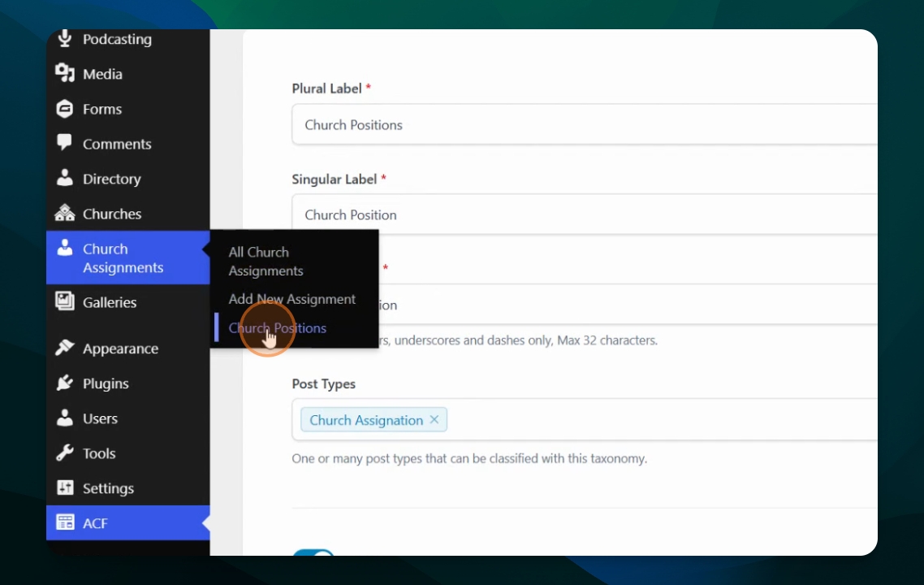
Task: Choose Church Positions in flyout submenu
Action: pyautogui.click(x=278, y=328)
